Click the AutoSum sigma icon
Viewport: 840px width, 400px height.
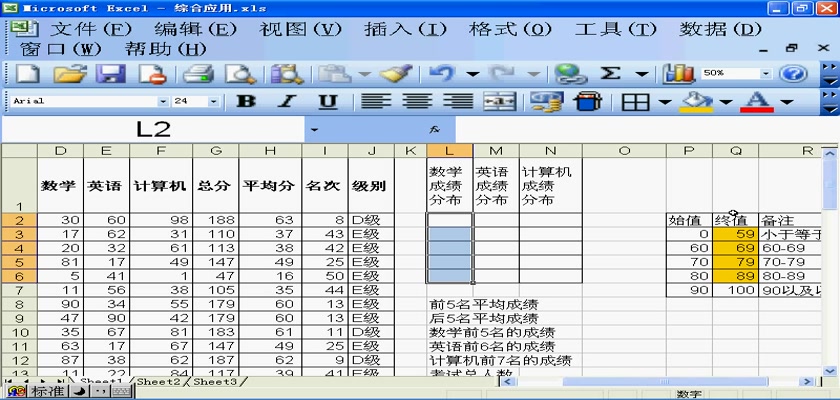point(610,73)
